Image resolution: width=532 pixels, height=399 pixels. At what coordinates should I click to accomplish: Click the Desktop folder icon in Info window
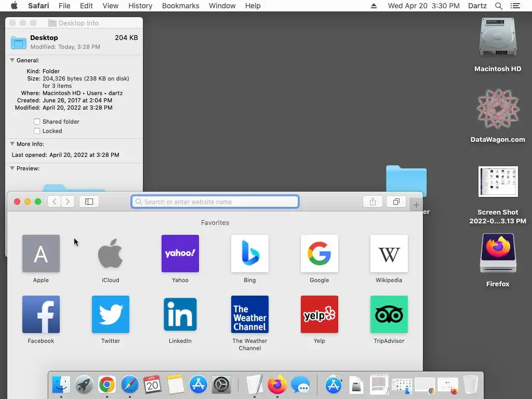[18, 43]
